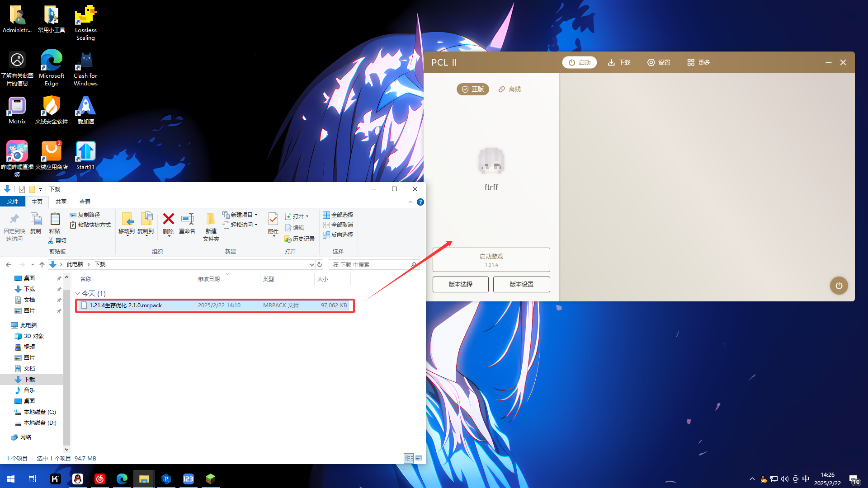The height and width of the screenshot is (488, 868).
Task: Click 版本设置 button in PCL
Action: [522, 284]
